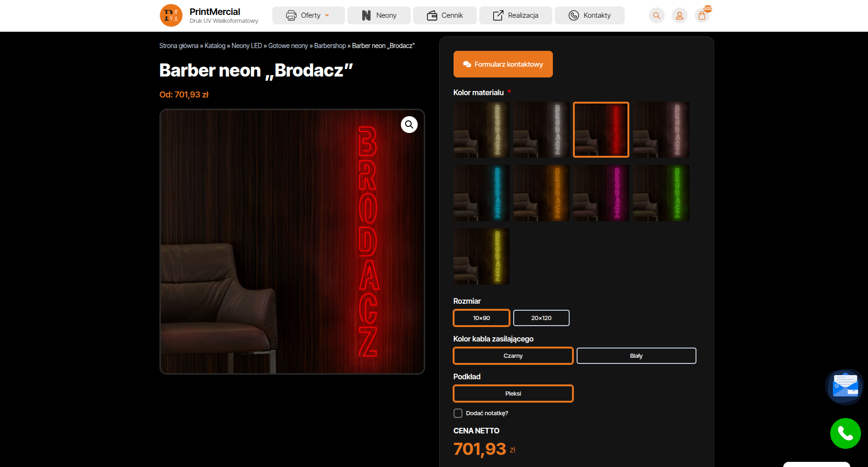The image size is (868, 467).
Task: Choose the cyan blue neon swatch
Action: click(482, 193)
